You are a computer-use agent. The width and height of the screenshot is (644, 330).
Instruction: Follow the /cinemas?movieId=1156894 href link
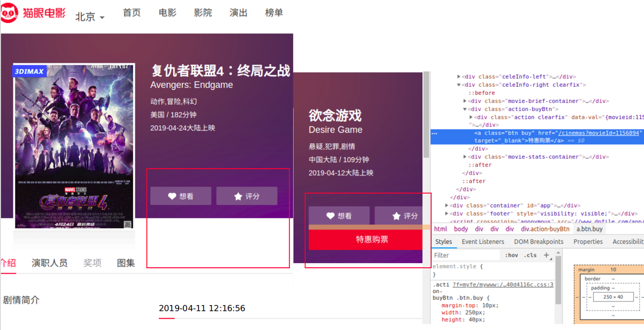[598, 133]
